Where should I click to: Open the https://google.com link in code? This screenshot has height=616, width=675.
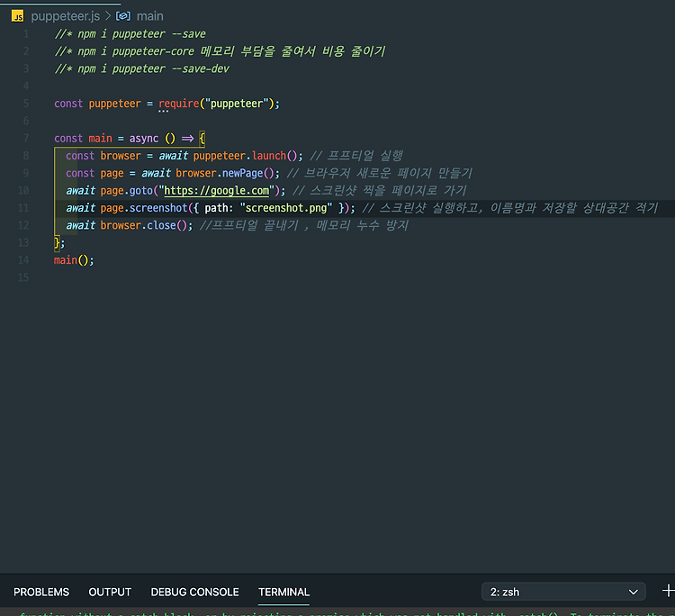217,190
